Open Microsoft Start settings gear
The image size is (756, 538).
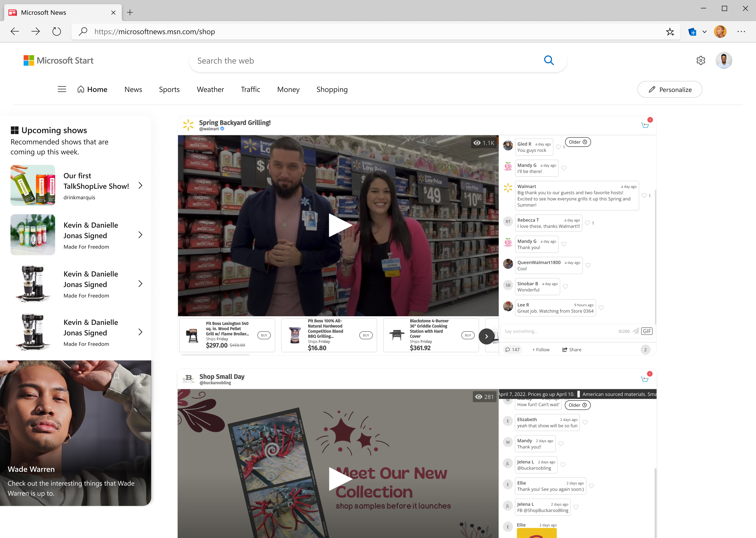pyautogui.click(x=701, y=60)
